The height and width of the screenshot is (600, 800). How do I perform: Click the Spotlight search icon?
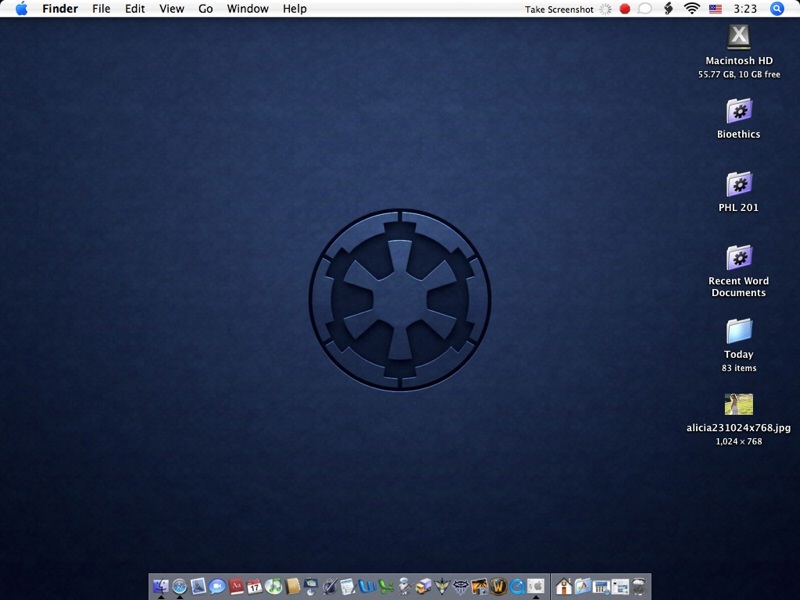777,9
